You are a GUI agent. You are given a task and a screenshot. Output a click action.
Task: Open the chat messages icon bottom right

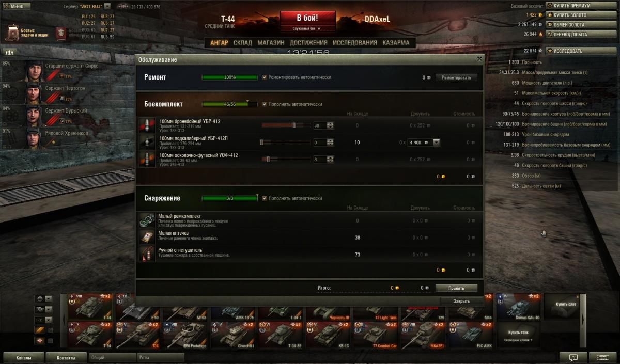pos(573,357)
